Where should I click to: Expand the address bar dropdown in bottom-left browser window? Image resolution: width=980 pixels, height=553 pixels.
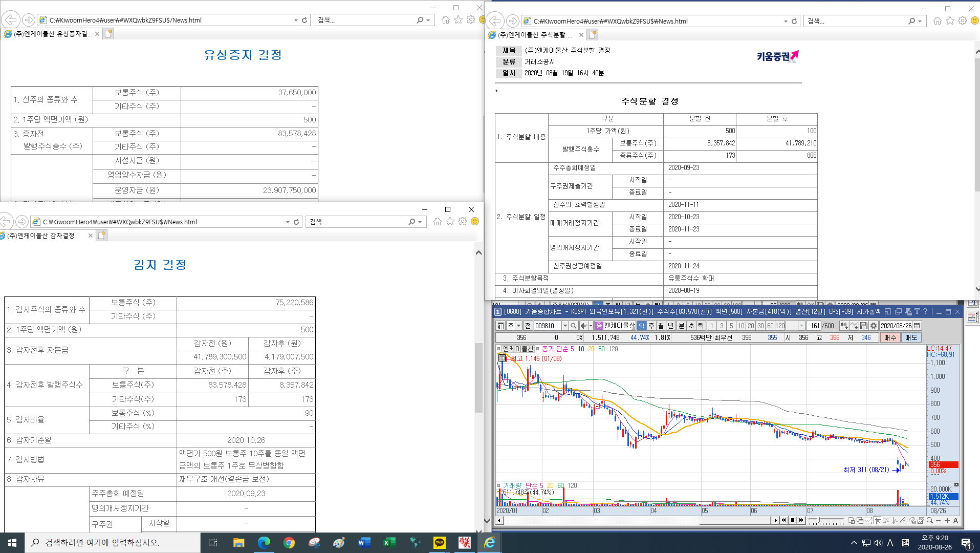click(x=288, y=222)
